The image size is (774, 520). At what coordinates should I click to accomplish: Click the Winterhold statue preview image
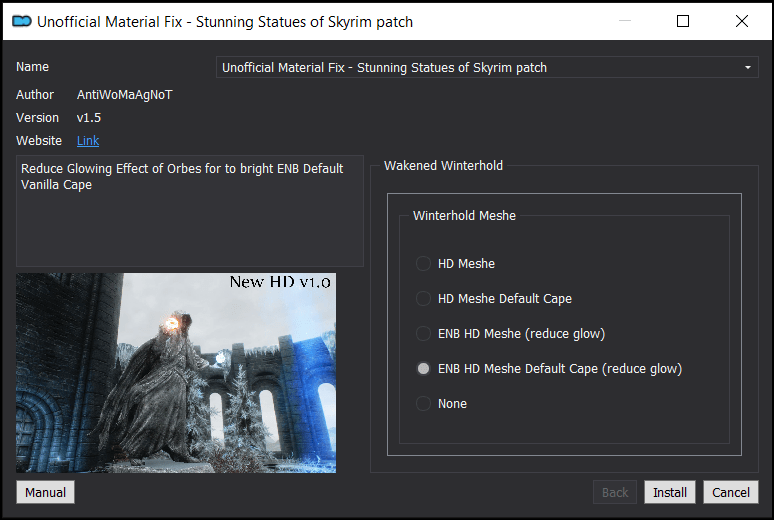pyautogui.click(x=176, y=373)
